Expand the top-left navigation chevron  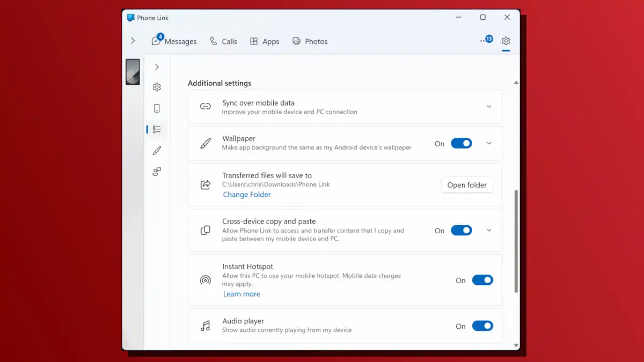click(133, 41)
